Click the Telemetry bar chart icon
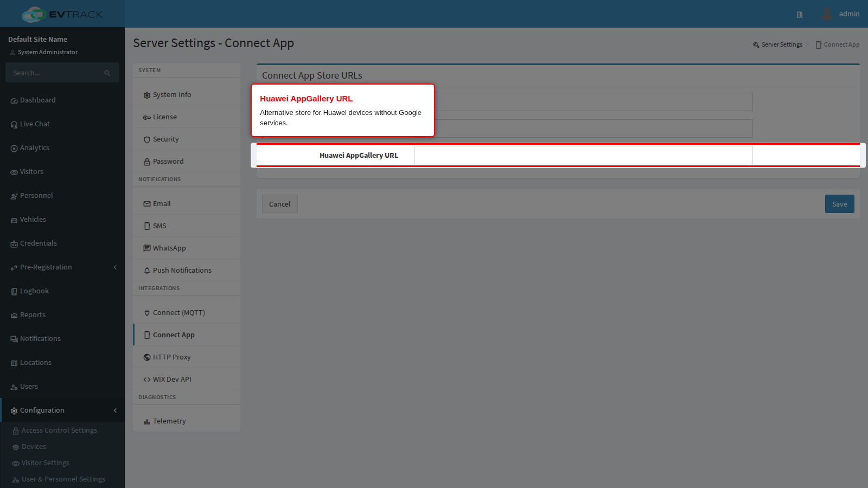Screen dimensions: 868x488 click(x=147, y=421)
